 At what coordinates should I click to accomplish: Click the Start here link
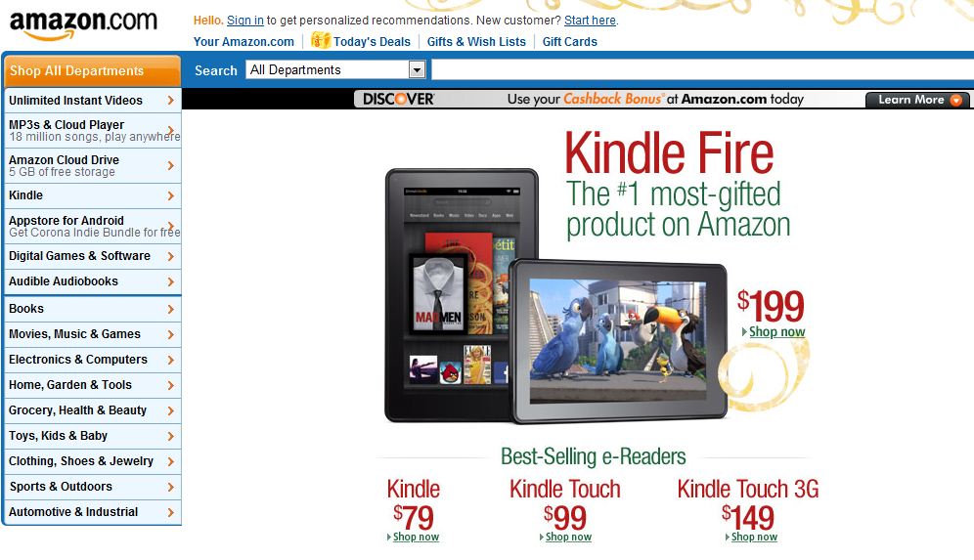(x=590, y=21)
